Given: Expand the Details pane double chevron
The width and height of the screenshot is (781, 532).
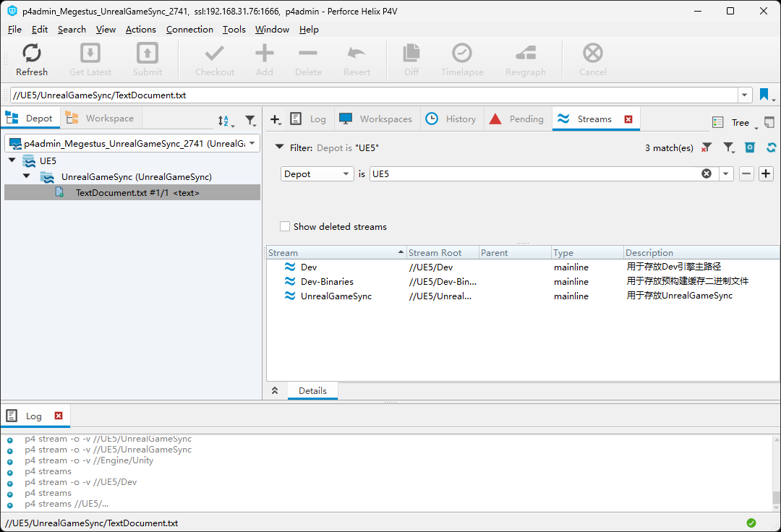Looking at the screenshot, I should click(x=275, y=390).
